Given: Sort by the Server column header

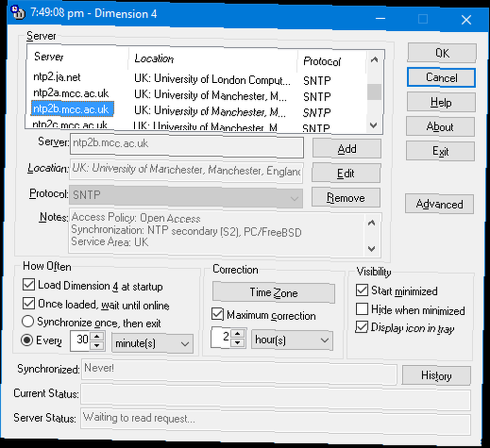Looking at the screenshot, I should (77, 57).
